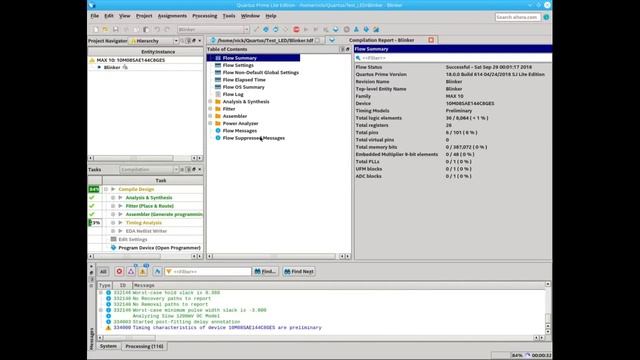The width and height of the screenshot is (640, 360).
Task: Click the Flow Log document icon
Action: tap(218, 94)
